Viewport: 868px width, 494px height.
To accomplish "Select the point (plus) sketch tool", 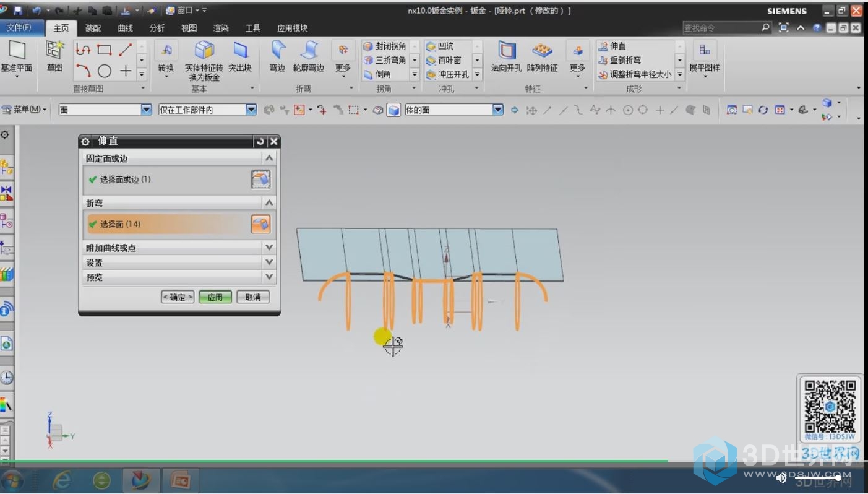I will click(126, 71).
